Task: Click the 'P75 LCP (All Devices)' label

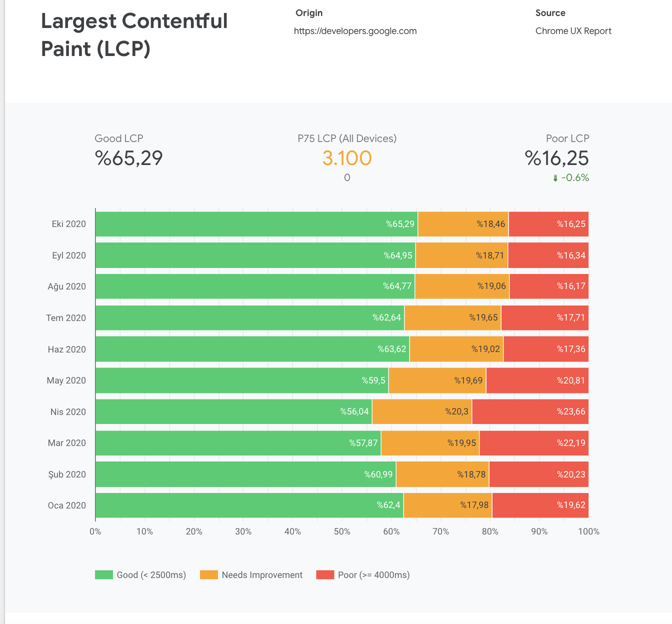Action: coord(347,138)
